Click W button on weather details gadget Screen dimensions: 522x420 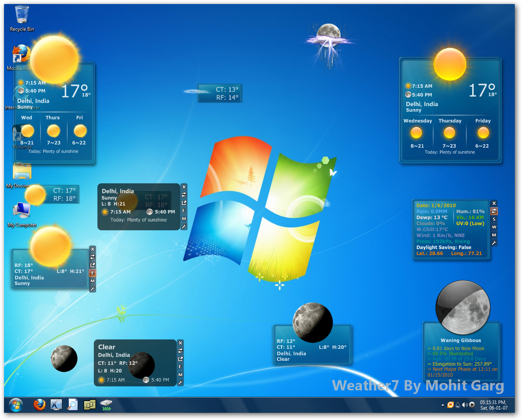(494, 227)
